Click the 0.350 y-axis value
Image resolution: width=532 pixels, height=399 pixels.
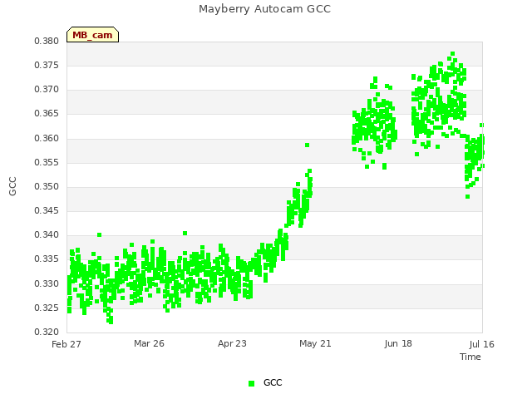[x=47, y=186]
